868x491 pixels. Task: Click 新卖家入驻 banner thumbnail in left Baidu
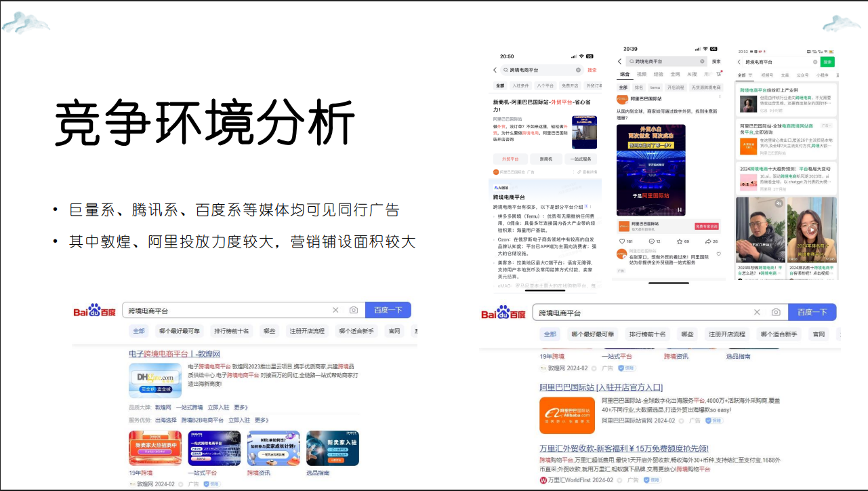[x=333, y=448]
